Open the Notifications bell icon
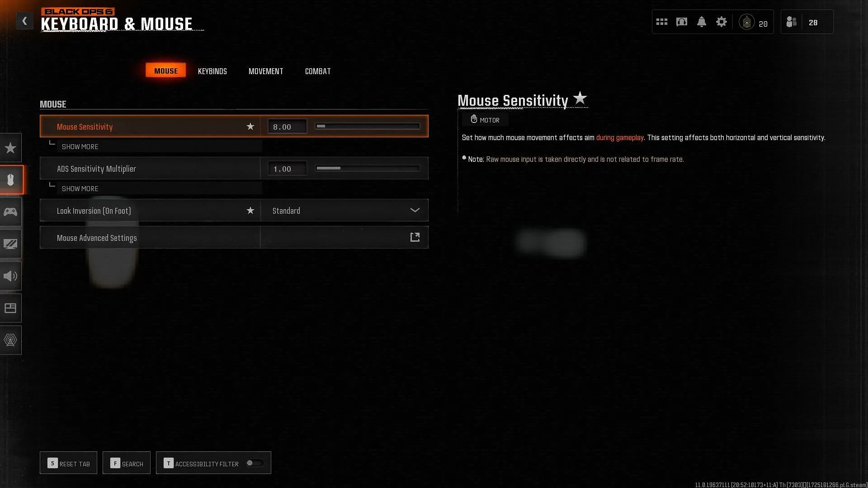 [701, 21]
